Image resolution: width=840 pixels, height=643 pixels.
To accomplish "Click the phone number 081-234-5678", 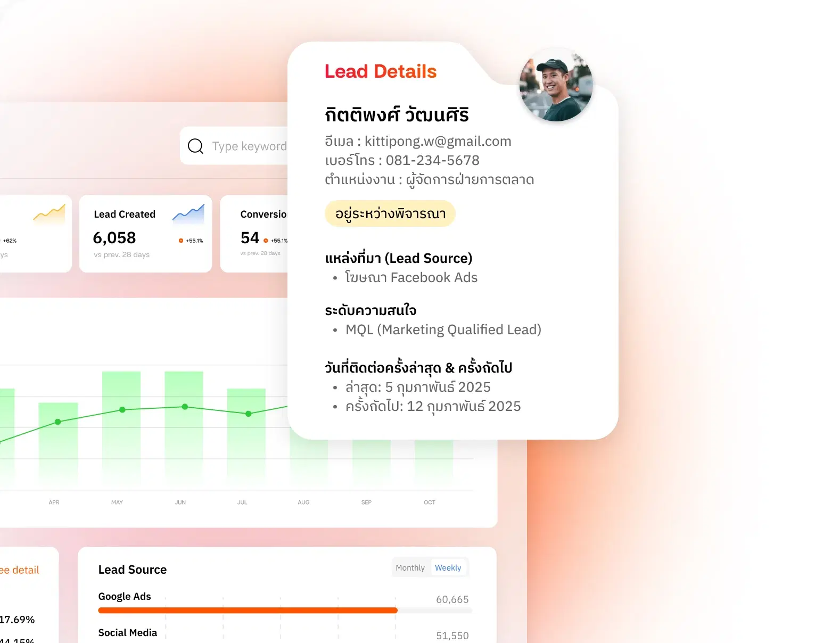I will click(432, 161).
